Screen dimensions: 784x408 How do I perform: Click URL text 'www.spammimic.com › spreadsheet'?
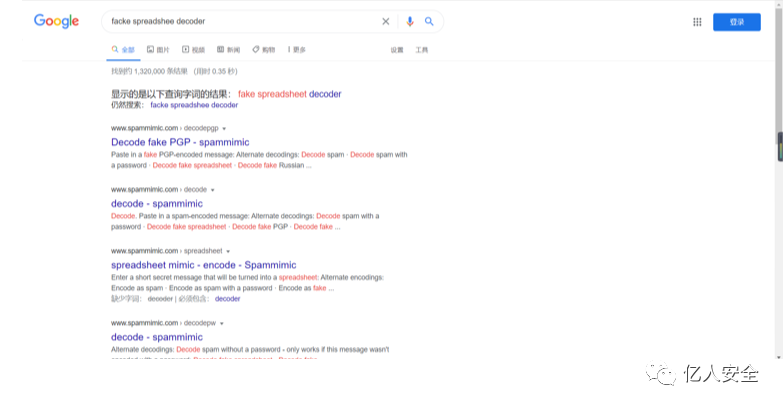tap(166, 251)
